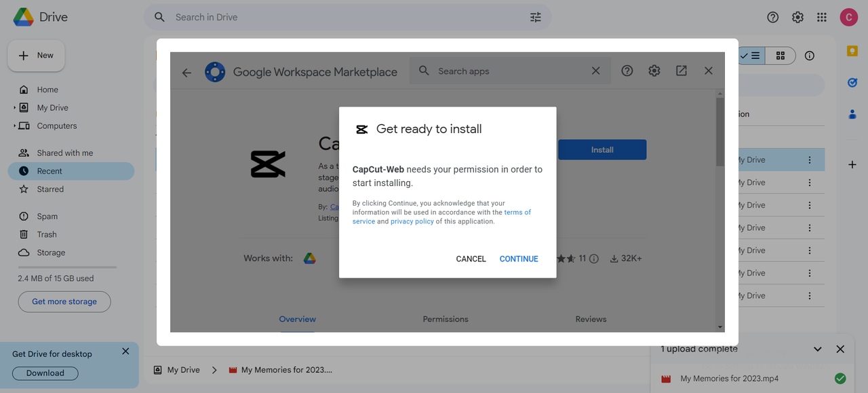The width and height of the screenshot is (868, 393).
Task: Click the rating info icon beside 11
Action: tap(594, 259)
